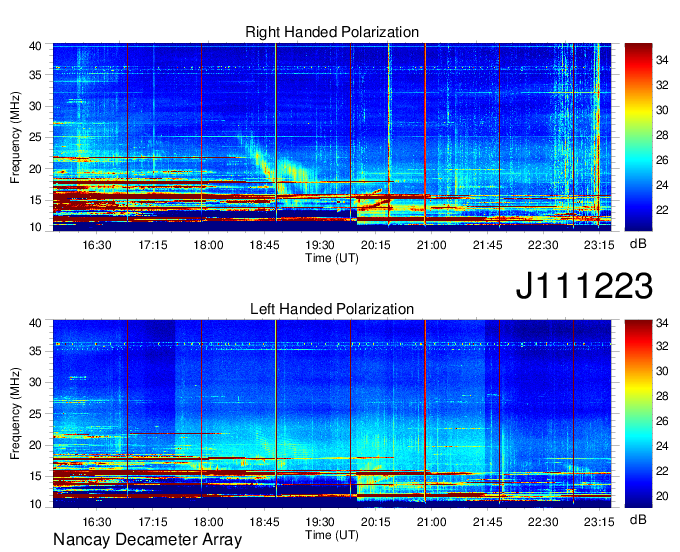Screen dimensions: 680x552
Task: Click the 18:00 tick under the upper plot
Action: pyautogui.click(x=208, y=245)
